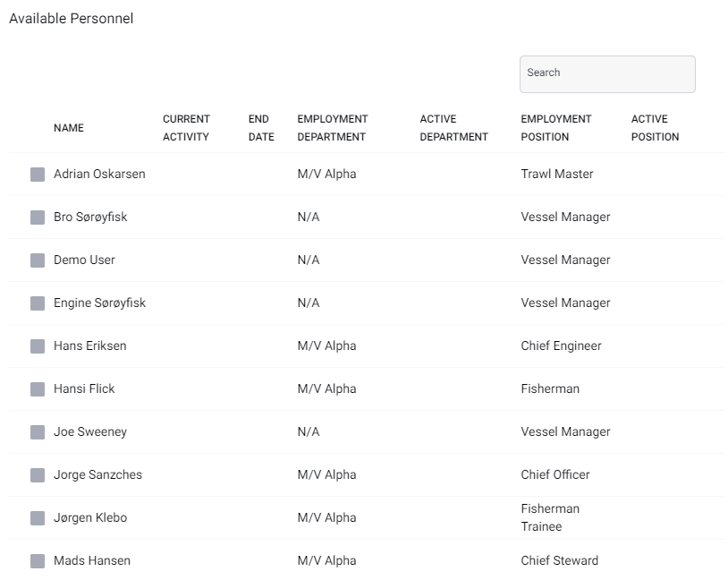This screenshot has height=580, width=728.
Task: Click the Jørgen Klebo name entry
Action: (90, 517)
